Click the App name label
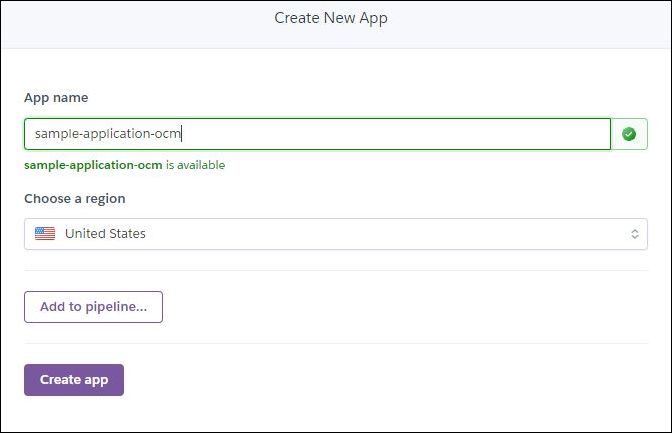 coord(56,98)
